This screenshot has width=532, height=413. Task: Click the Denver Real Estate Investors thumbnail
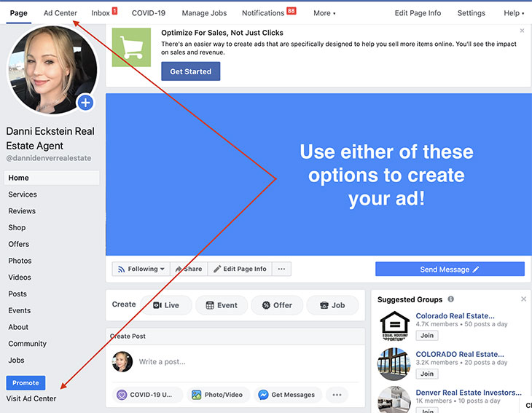pyautogui.click(x=394, y=400)
